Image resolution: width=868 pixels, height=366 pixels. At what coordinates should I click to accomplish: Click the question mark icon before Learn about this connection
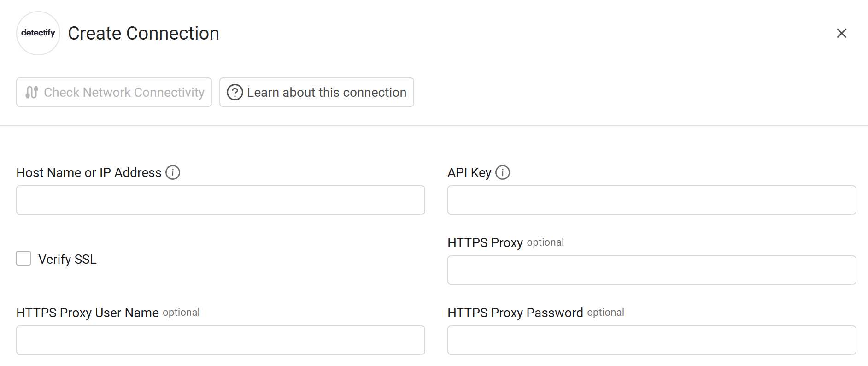tap(234, 92)
